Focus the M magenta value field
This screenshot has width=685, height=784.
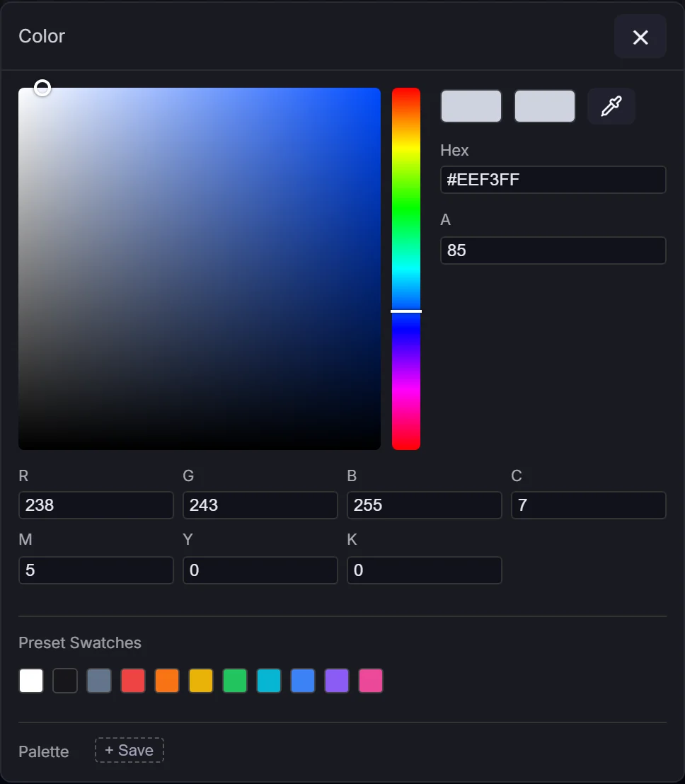pyautogui.click(x=96, y=570)
